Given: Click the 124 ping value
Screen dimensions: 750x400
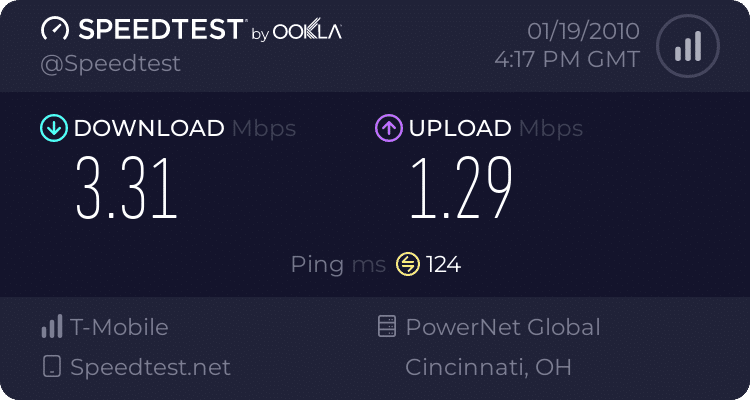Looking at the screenshot, I should (443, 265).
